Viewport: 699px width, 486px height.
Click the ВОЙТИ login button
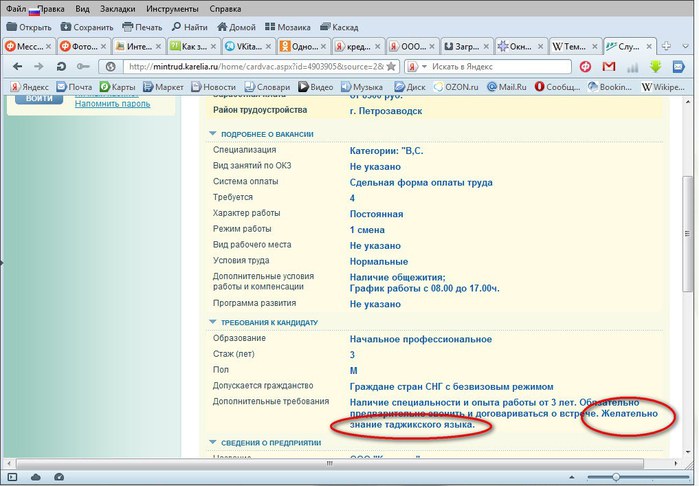(39, 99)
